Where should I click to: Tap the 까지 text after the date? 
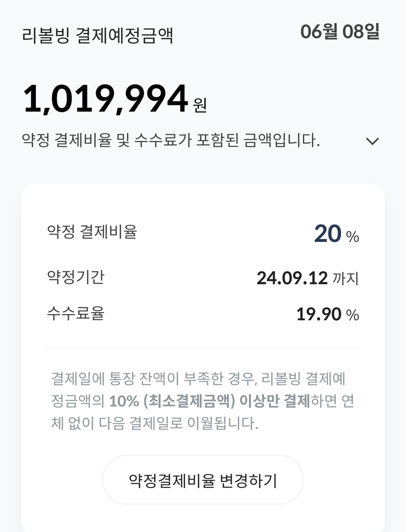pyautogui.click(x=346, y=279)
